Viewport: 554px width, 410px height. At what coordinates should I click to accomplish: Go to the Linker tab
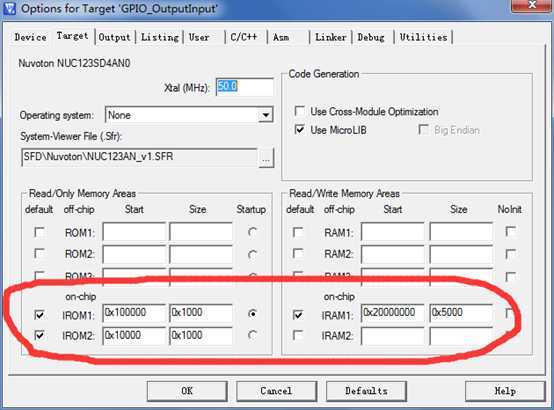point(331,37)
